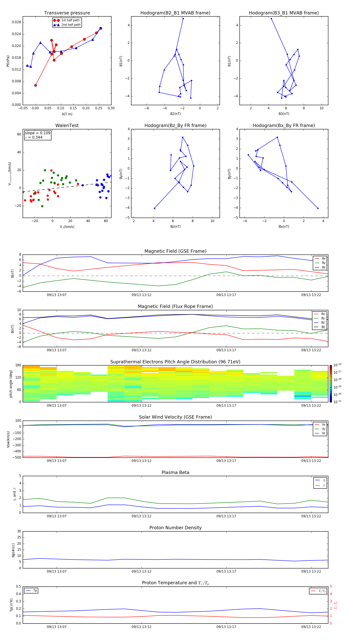The width and height of the screenshot is (351, 644).
Task: Click the 'Bx(nT)' x-axis label of the hodogram
Action: point(284,227)
